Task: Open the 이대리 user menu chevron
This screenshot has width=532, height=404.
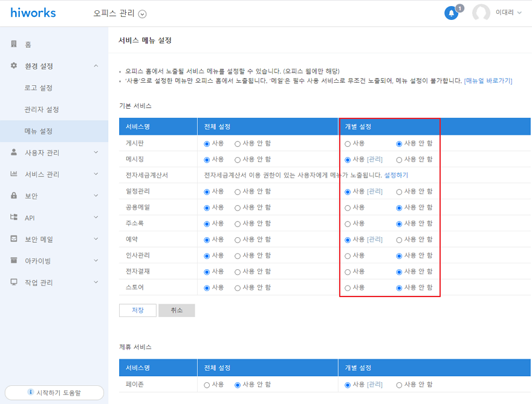Action: click(x=519, y=13)
